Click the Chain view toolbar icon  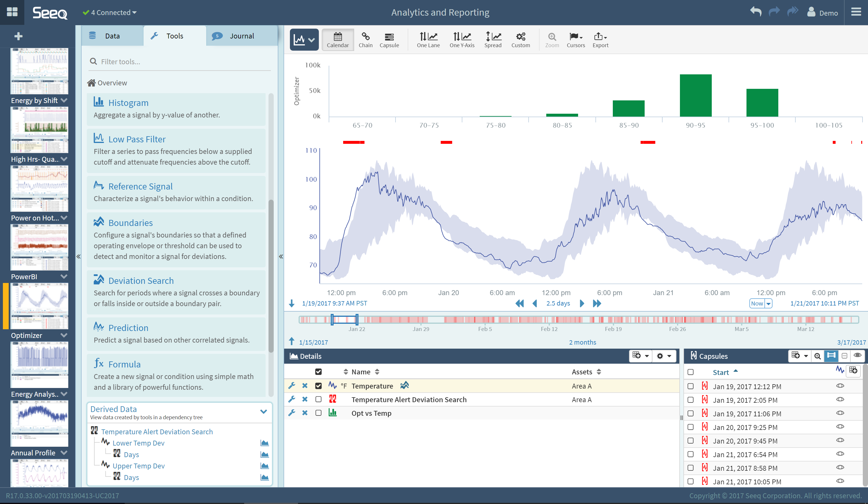[365, 40]
